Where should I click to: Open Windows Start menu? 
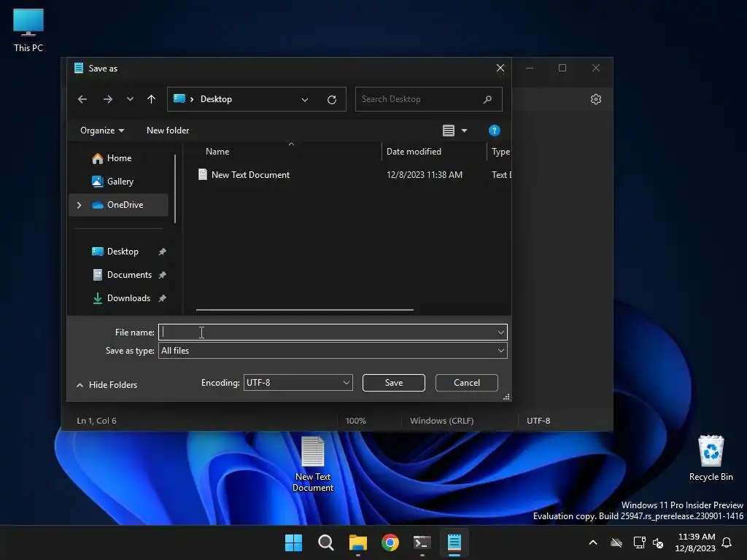pyautogui.click(x=293, y=542)
